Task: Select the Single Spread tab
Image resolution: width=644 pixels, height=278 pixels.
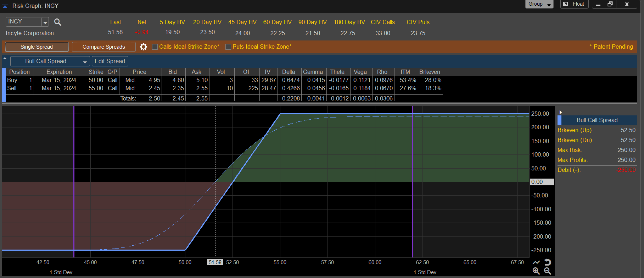Action: click(x=37, y=47)
